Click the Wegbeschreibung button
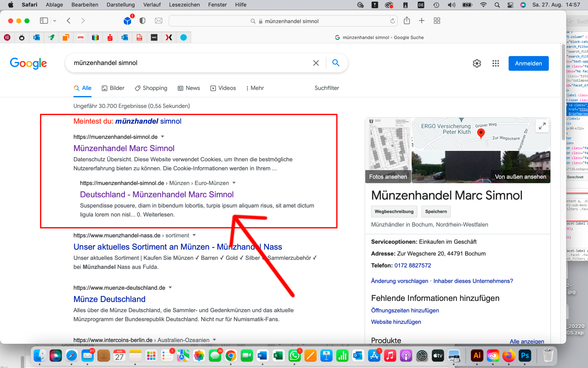588x368 pixels. point(394,212)
